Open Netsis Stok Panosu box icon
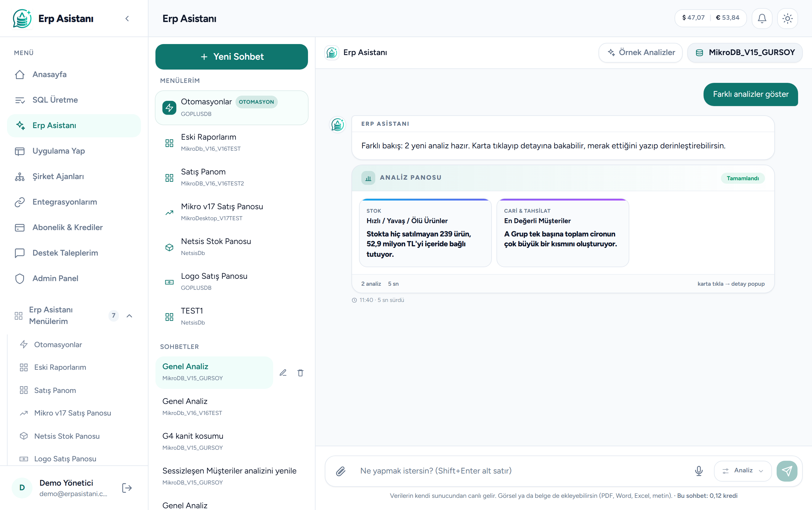The height and width of the screenshot is (510, 812). click(169, 247)
